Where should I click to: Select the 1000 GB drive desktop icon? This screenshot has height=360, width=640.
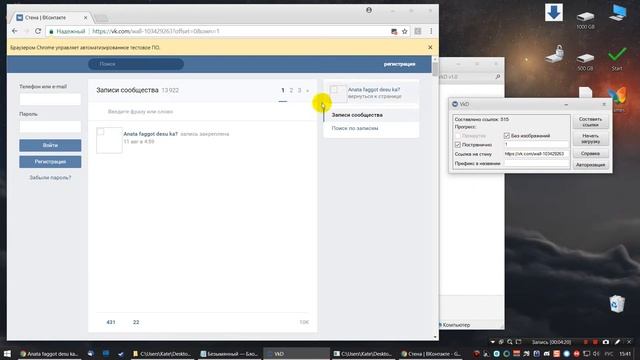point(585,20)
